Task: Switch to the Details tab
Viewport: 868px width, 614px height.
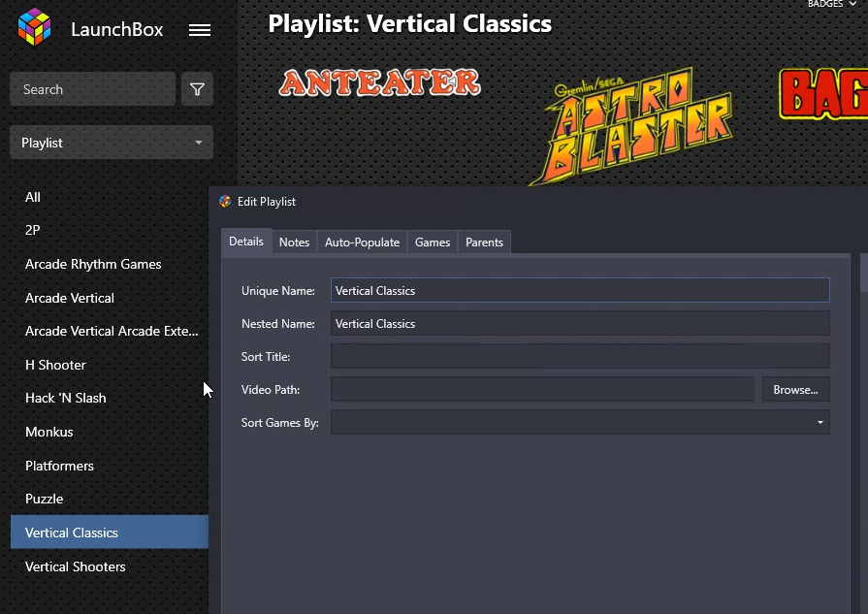Action: 246,242
